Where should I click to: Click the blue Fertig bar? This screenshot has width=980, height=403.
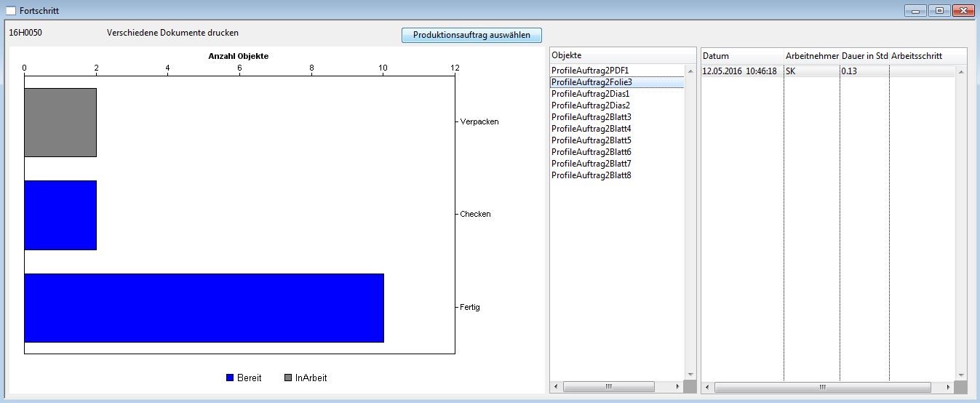pos(204,308)
